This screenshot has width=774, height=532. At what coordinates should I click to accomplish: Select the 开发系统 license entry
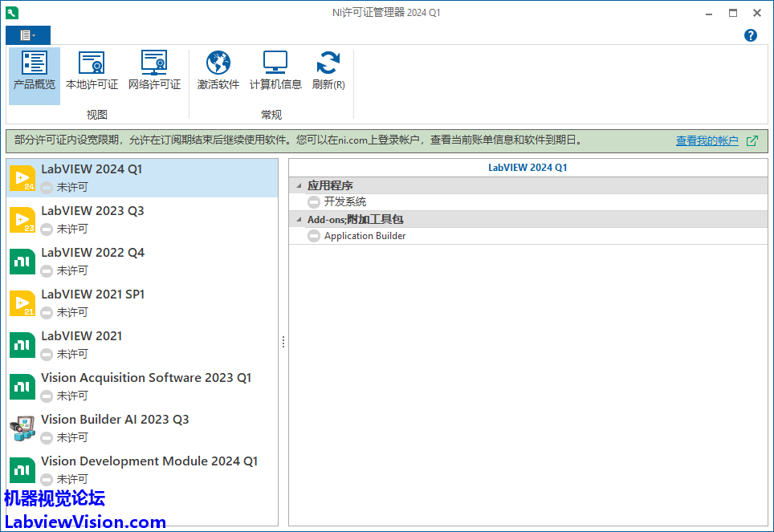pyautogui.click(x=528, y=202)
